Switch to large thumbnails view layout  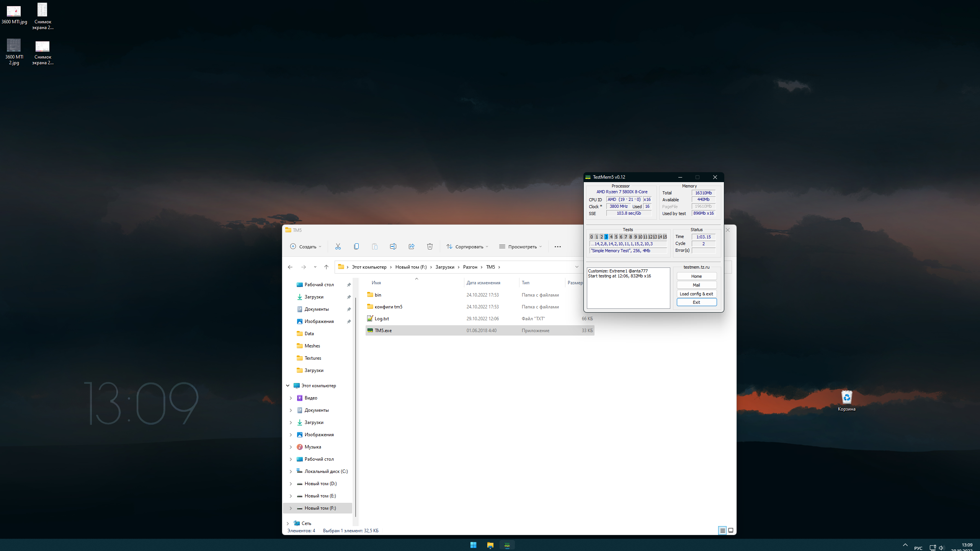pyautogui.click(x=731, y=530)
